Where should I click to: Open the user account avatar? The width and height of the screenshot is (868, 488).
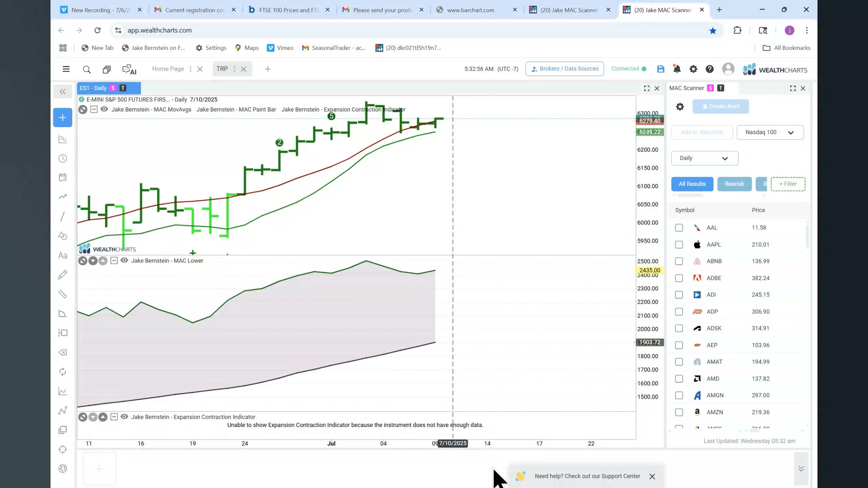tap(728, 69)
